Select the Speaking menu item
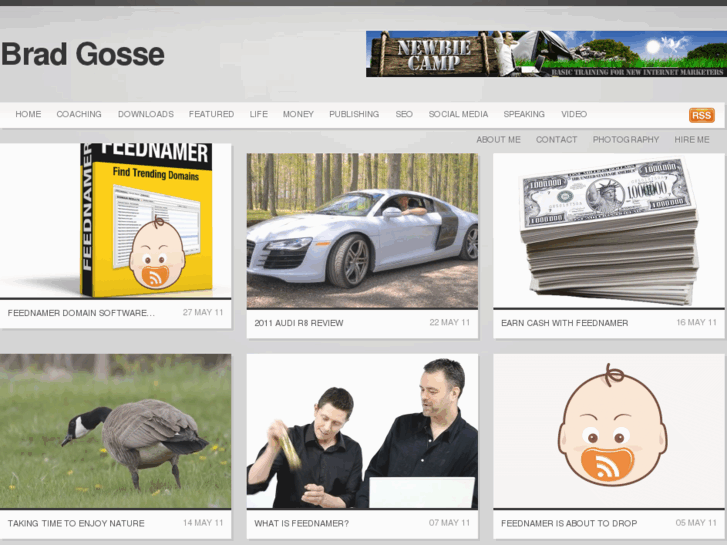Viewport: 727px width, 545px height. click(524, 114)
